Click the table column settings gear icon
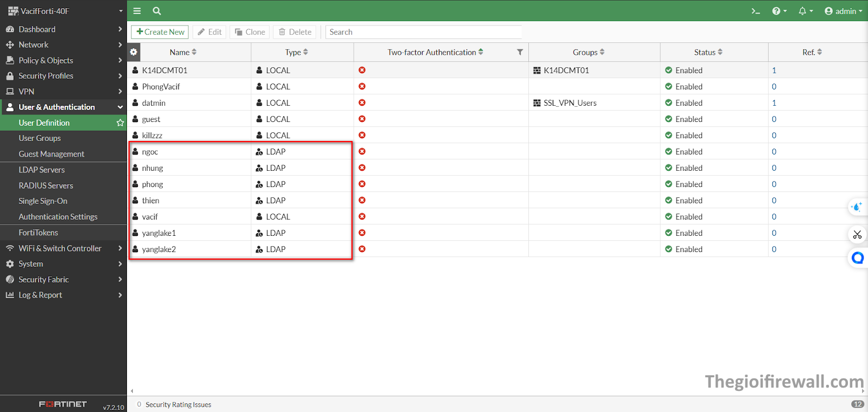Viewport: 868px width, 412px height. [x=133, y=52]
